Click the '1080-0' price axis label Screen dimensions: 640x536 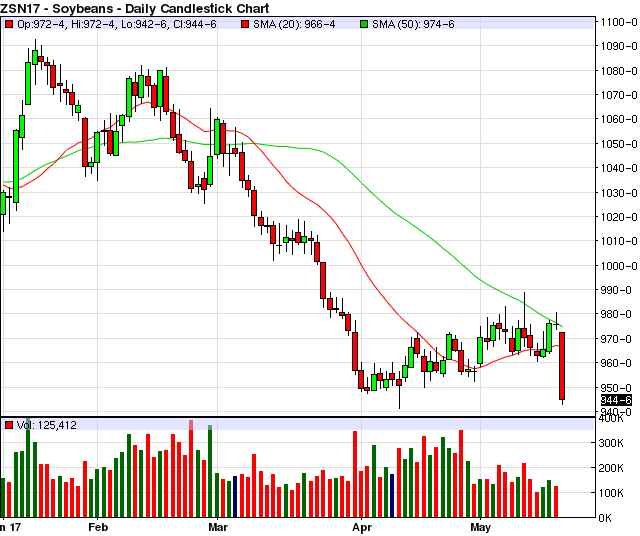pos(618,71)
